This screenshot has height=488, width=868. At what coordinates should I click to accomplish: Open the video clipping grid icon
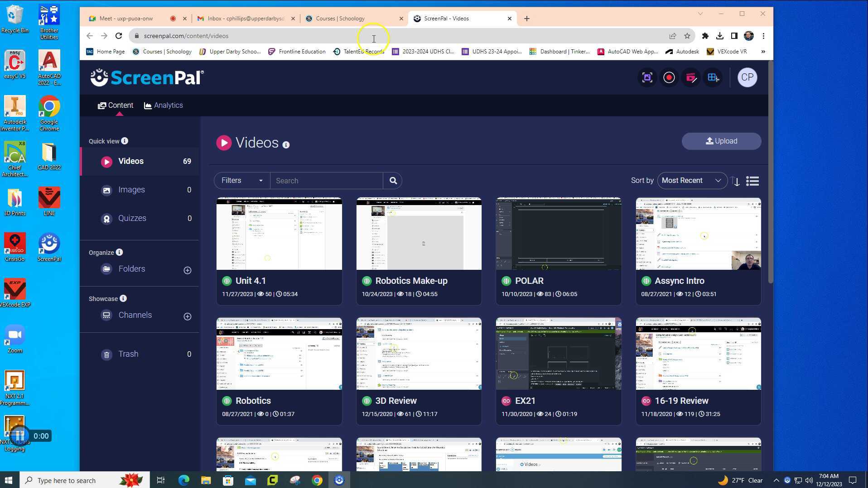tap(713, 77)
